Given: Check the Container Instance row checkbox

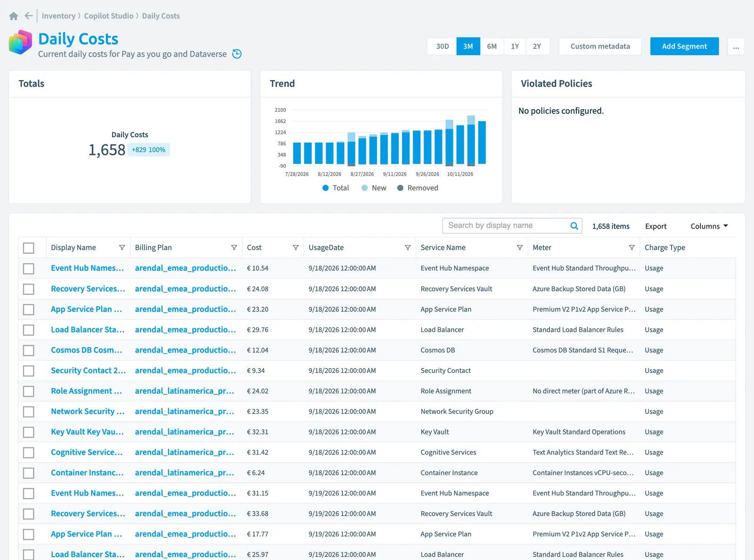Looking at the screenshot, I should click(29, 473).
